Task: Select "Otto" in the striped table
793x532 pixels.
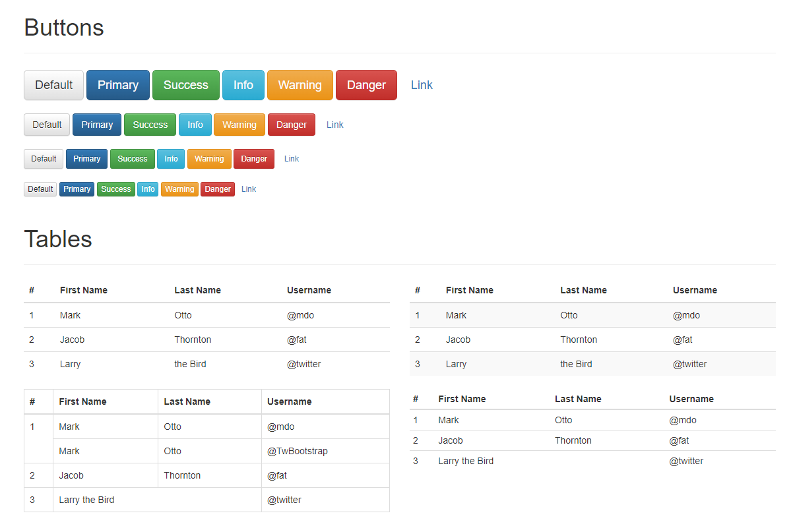Action: 569,315
